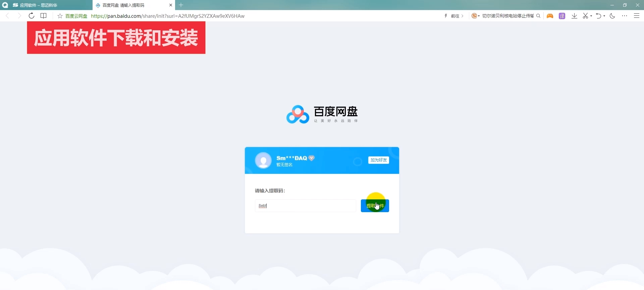Screen dimensions: 644x290
Task: Click the Sm***DAQ user avatar
Action: coord(263,160)
